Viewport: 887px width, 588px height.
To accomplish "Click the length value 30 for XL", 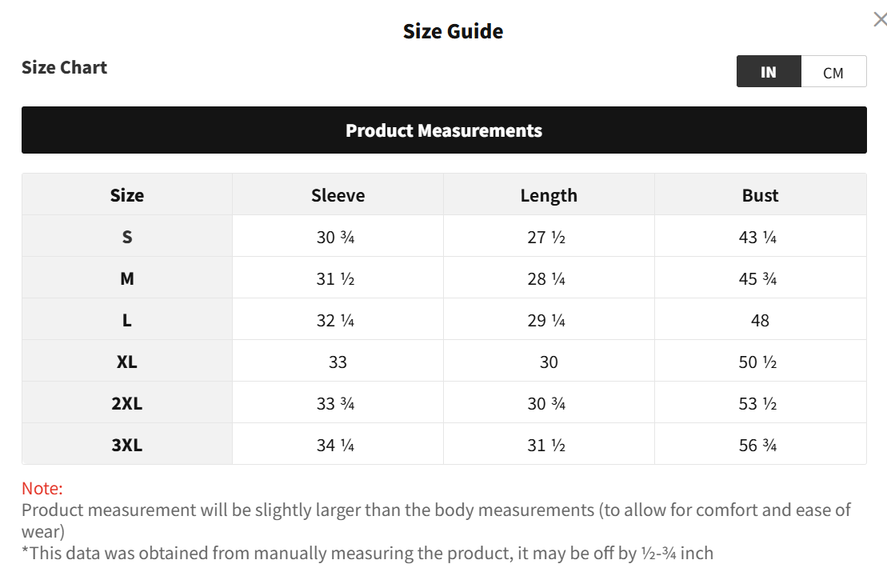I will pos(549,362).
